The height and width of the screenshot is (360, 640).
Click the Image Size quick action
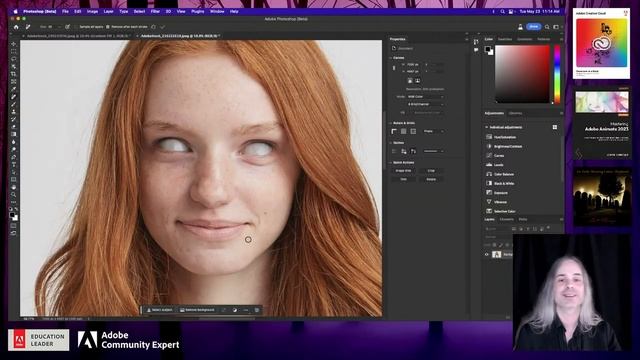[404, 171]
